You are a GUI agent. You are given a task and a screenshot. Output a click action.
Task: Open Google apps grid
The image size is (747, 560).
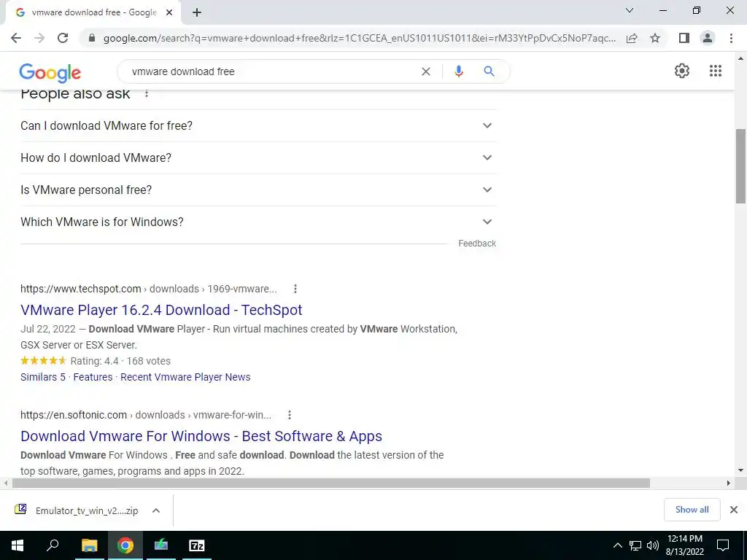point(715,71)
